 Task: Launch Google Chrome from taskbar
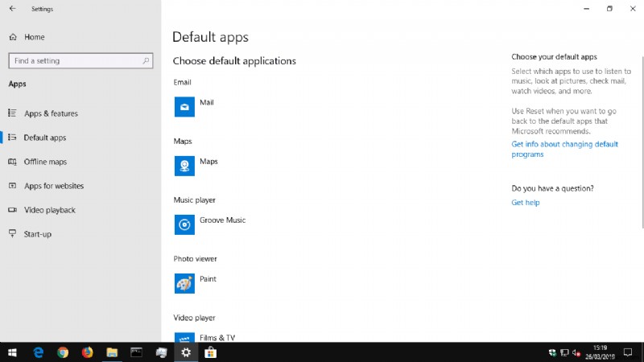point(63,352)
